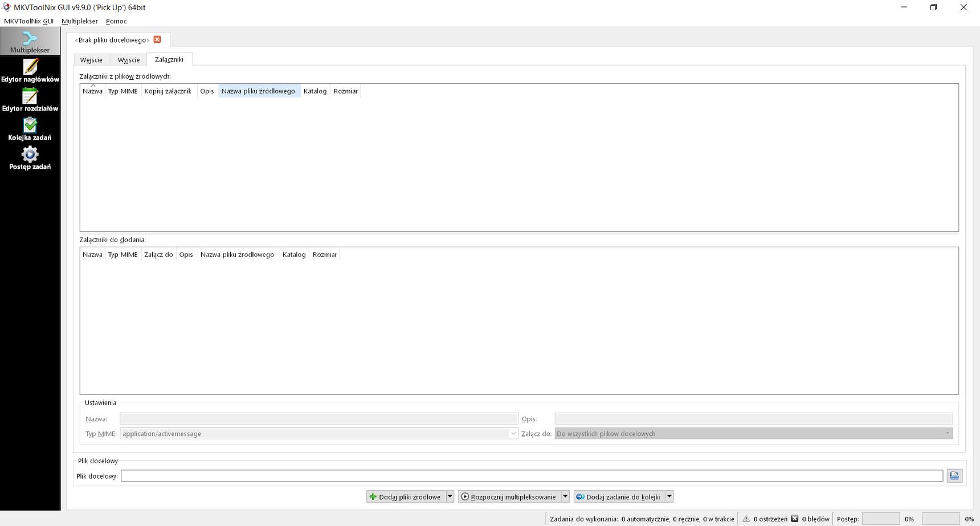Screen dimensions: 980x526
Task: Click Katalog header in 'Załączniki do dodania' table
Action: click(294, 255)
